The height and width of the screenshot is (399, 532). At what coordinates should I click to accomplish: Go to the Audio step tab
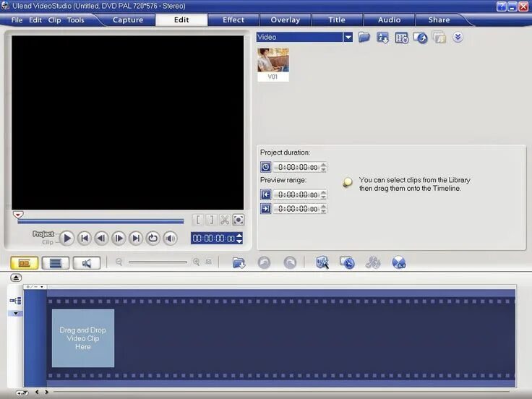(x=389, y=20)
